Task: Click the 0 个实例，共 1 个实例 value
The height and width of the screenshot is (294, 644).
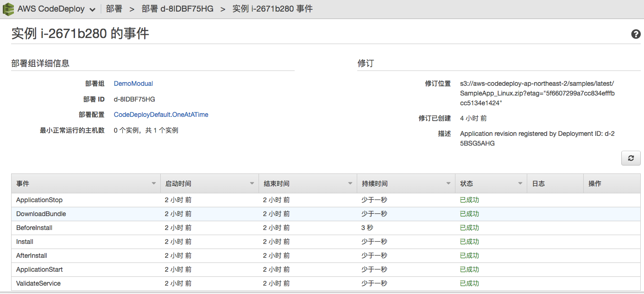Action: (146, 130)
